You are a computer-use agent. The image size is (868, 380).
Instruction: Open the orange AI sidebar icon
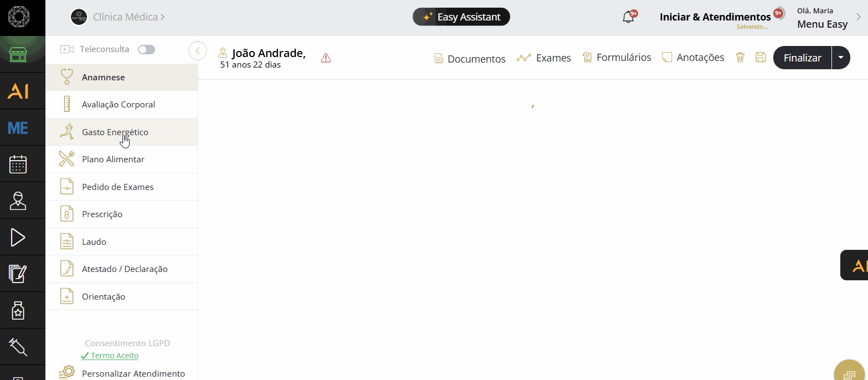(x=18, y=91)
